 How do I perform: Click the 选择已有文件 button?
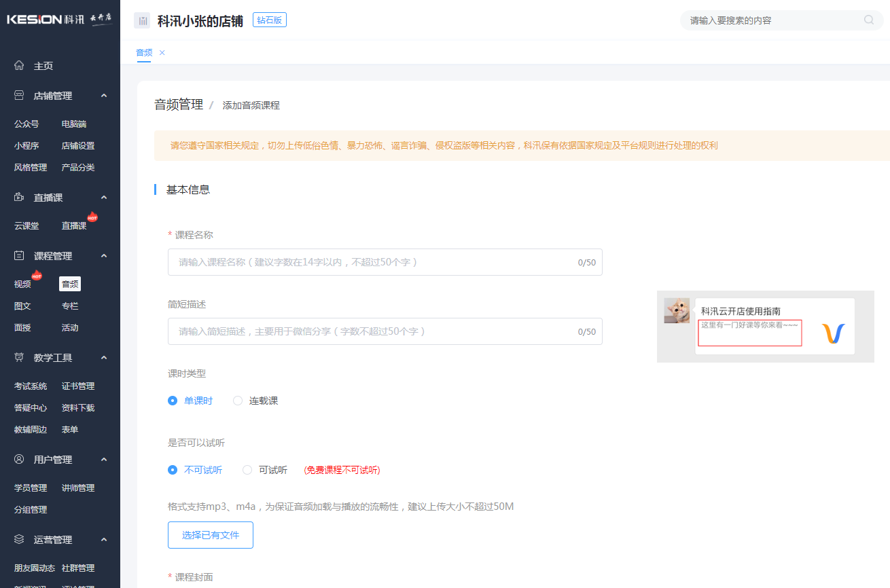[210, 535]
